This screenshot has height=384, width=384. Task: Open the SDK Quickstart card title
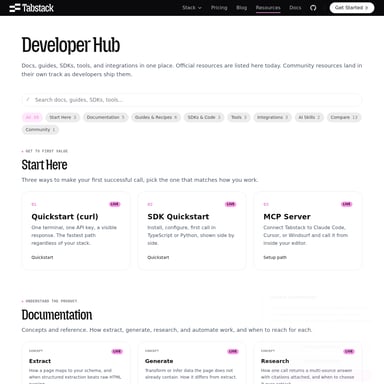(178, 217)
